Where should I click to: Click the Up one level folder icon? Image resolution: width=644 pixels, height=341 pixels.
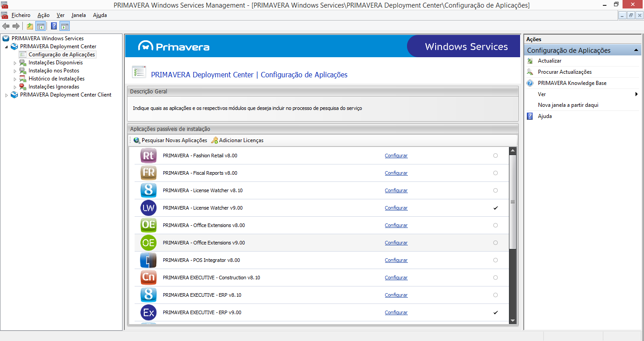(30, 26)
